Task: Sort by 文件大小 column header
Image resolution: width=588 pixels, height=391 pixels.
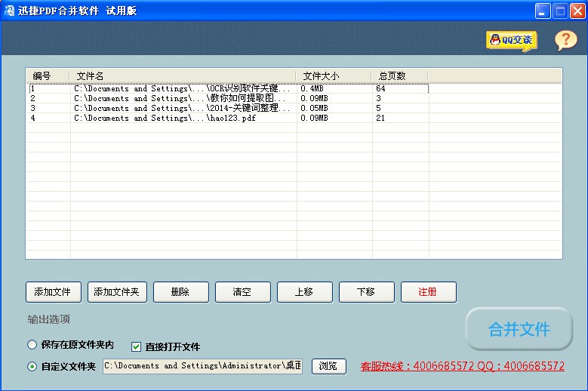Action: point(334,75)
